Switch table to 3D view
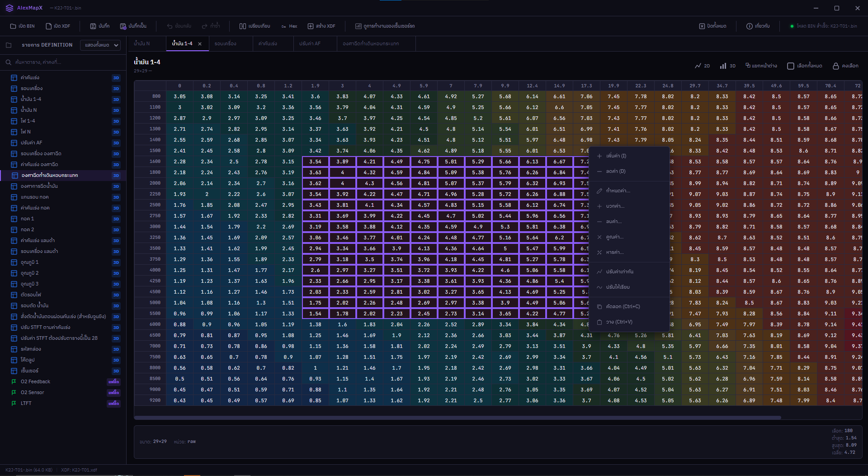Viewport: 868px width, 476px height. [x=727, y=66]
